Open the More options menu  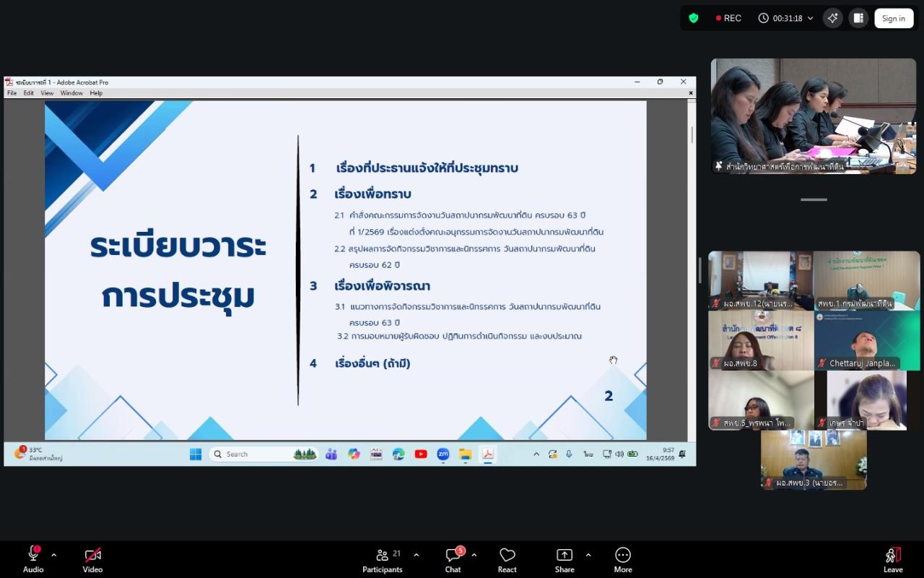[x=623, y=559]
